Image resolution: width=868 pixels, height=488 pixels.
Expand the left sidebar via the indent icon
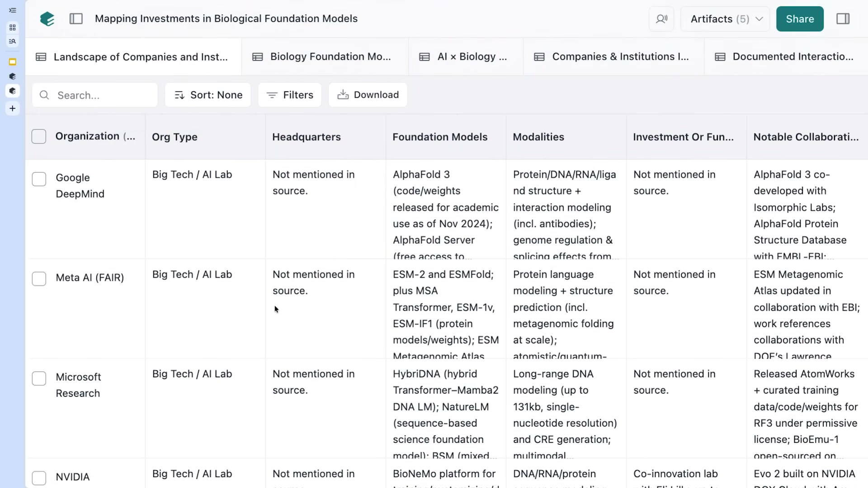(x=13, y=10)
